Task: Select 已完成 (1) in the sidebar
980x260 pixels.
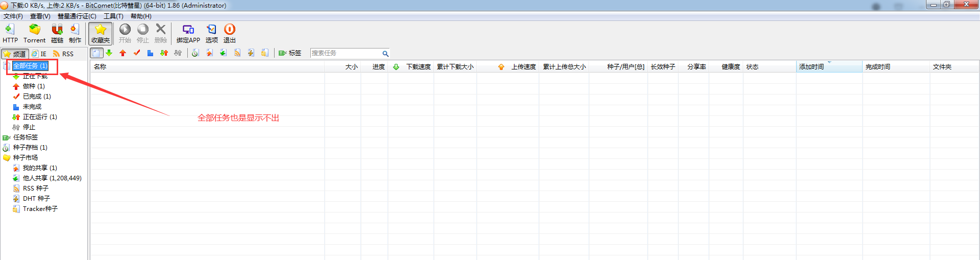Action: click(x=37, y=97)
